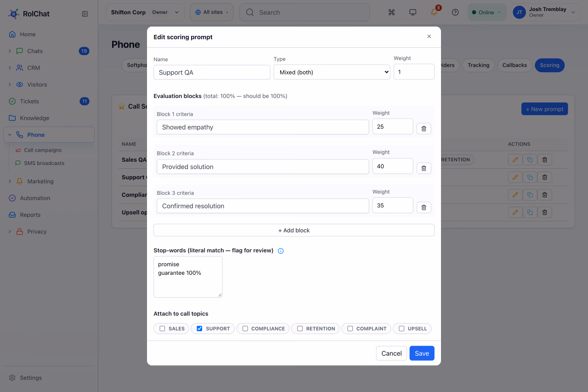The image size is (588, 392).
Task: Click the Cancel button
Action: (x=391, y=353)
